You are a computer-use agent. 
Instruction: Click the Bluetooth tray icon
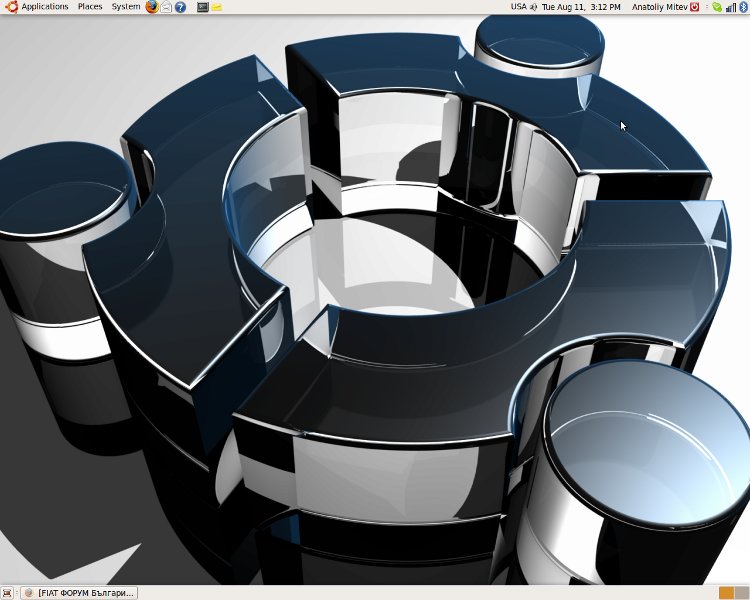[x=742, y=7]
